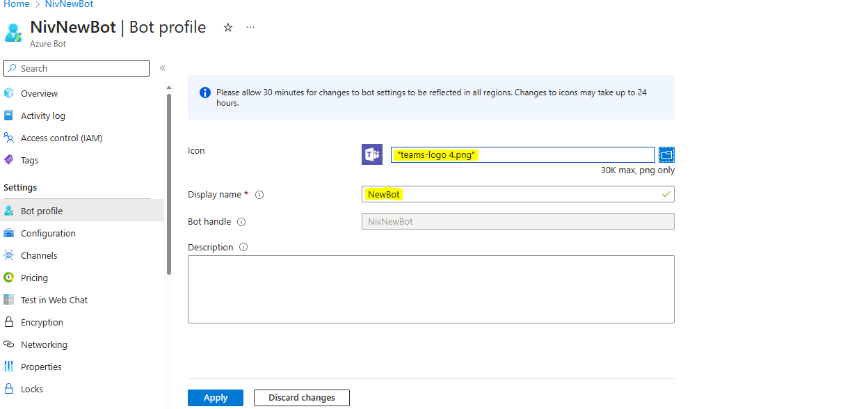868x409 pixels.
Task: Browse for icon file with folder button
Action: click(667, 154)
